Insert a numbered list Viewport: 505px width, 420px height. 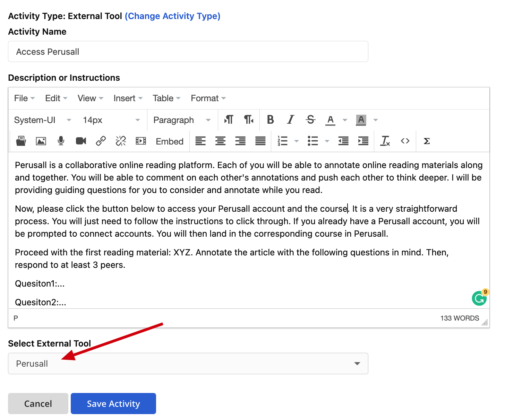pos(283,141)
